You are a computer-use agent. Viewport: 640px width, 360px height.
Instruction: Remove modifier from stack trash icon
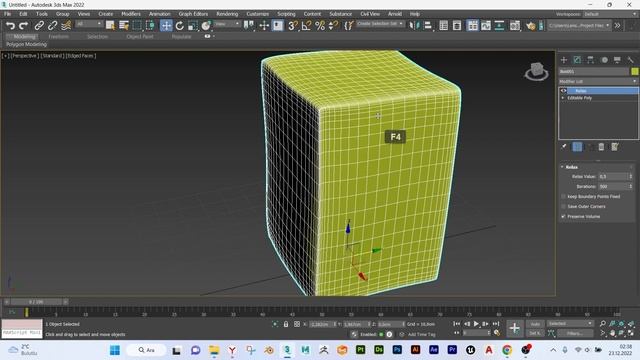point(601,147)
